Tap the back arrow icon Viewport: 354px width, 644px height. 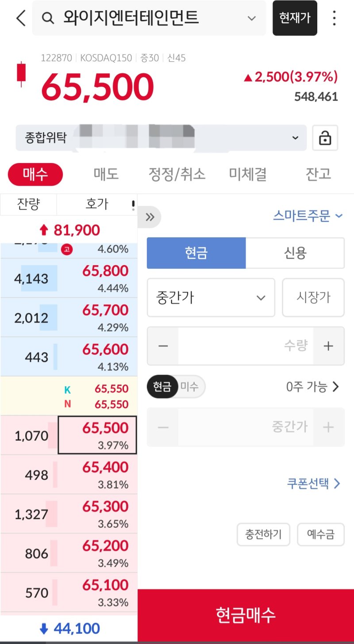(21, 18)
